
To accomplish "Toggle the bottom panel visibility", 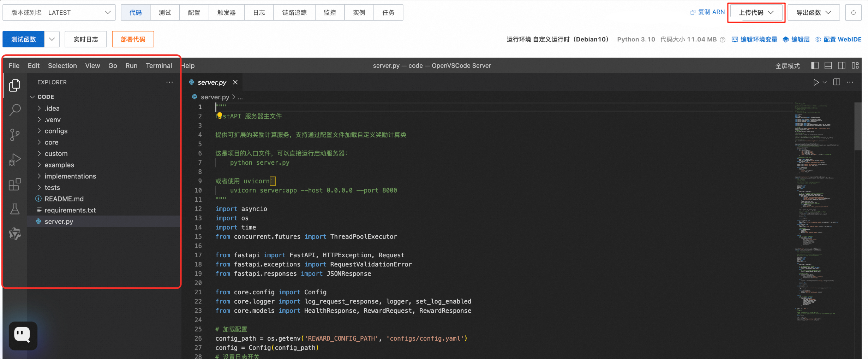I will [828, 65].
